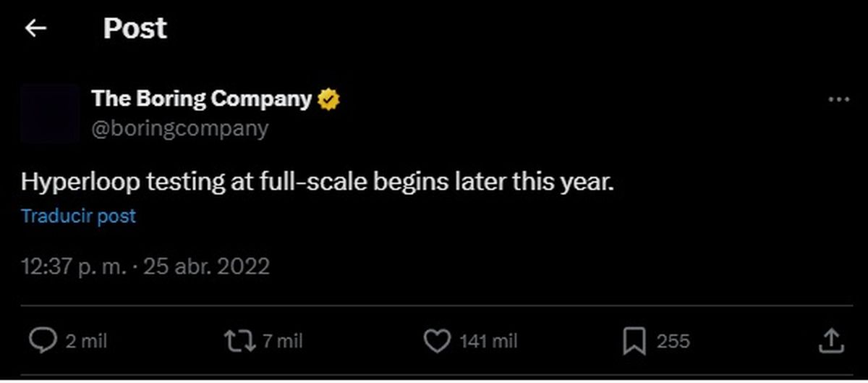
Task: Click the 2 mil replies count
Action: [x=86, y=341]
